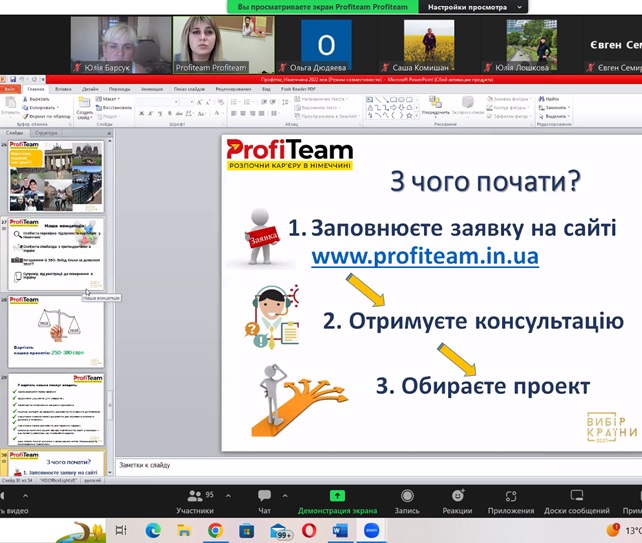This screenshot has width=642, height=543.
Task: Open the Файл tab
Action: (x=10, y=89)
